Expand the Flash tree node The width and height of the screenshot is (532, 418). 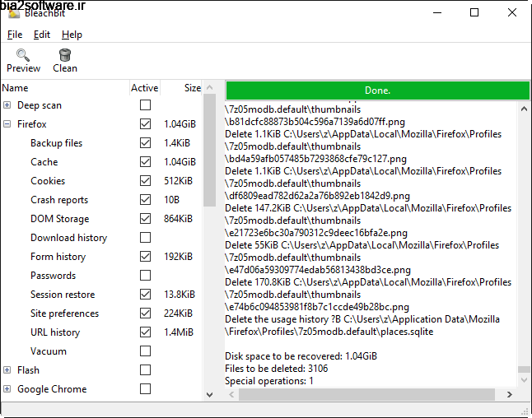(x=7, y=369)
